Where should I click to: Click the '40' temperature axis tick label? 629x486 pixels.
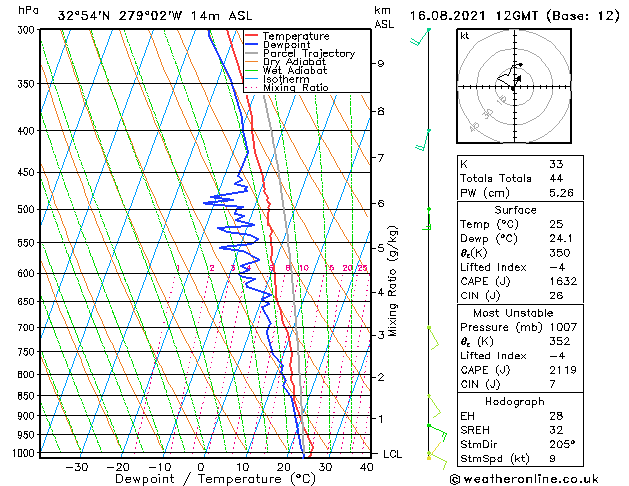tap(367, 467)
